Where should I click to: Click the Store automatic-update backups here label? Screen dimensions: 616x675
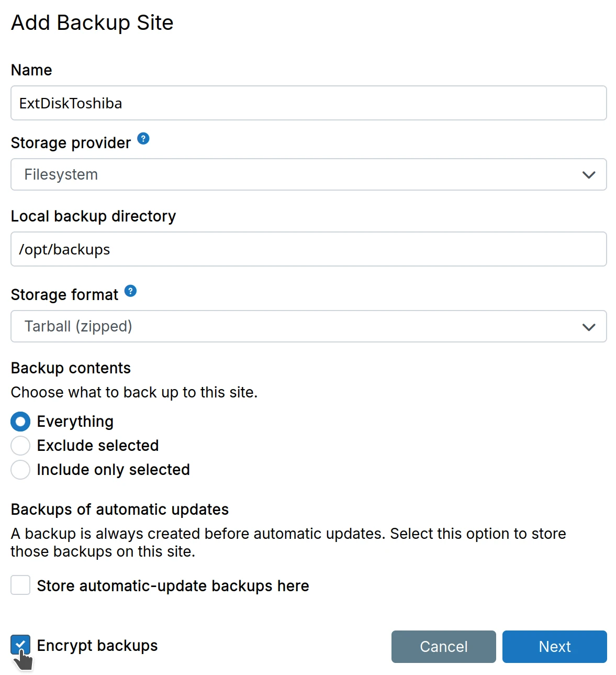point(173,586)
